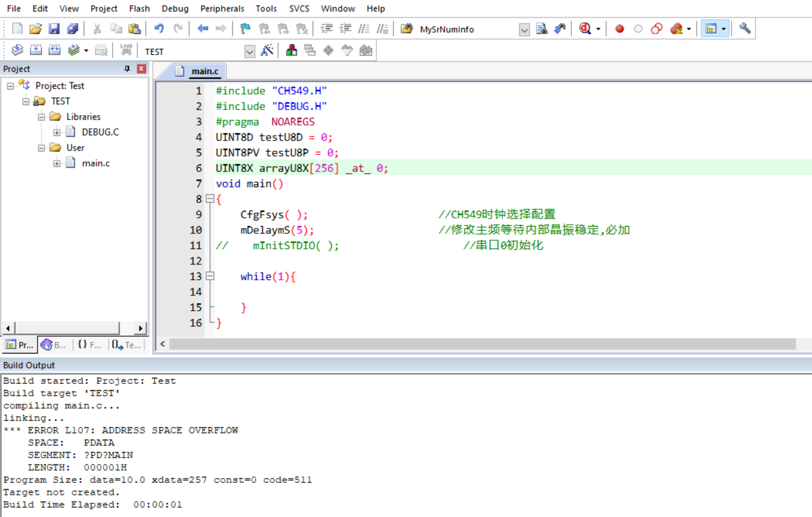
Task: Navigate forwards with gray arrow
Action: pyautogui.click(x=221, y=29)
